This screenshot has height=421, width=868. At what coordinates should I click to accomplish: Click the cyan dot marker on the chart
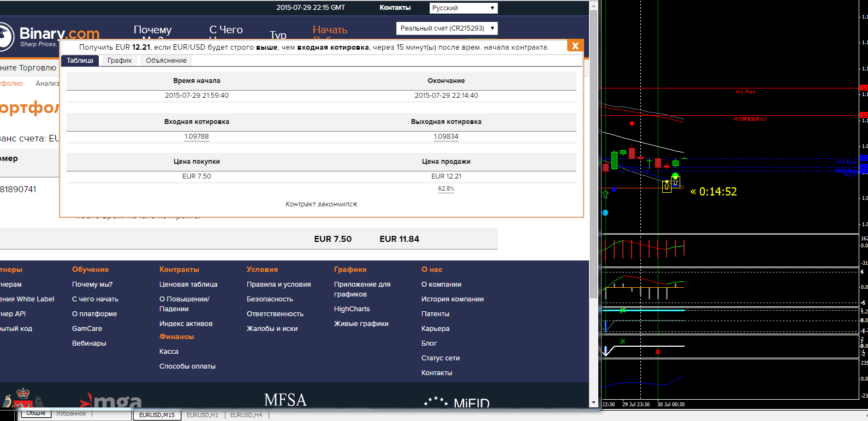pos(605,212)
